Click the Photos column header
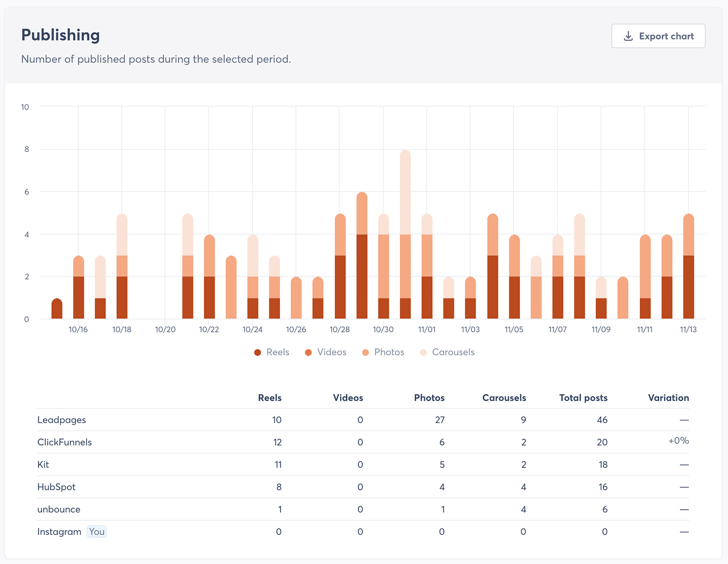The image size is (728, 564). click(429, 398)
